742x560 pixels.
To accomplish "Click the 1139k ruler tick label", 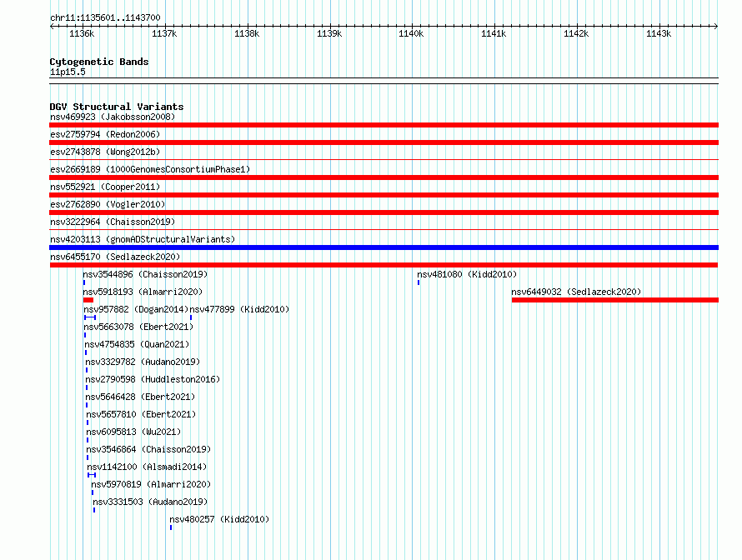I will tap(329, 33).
